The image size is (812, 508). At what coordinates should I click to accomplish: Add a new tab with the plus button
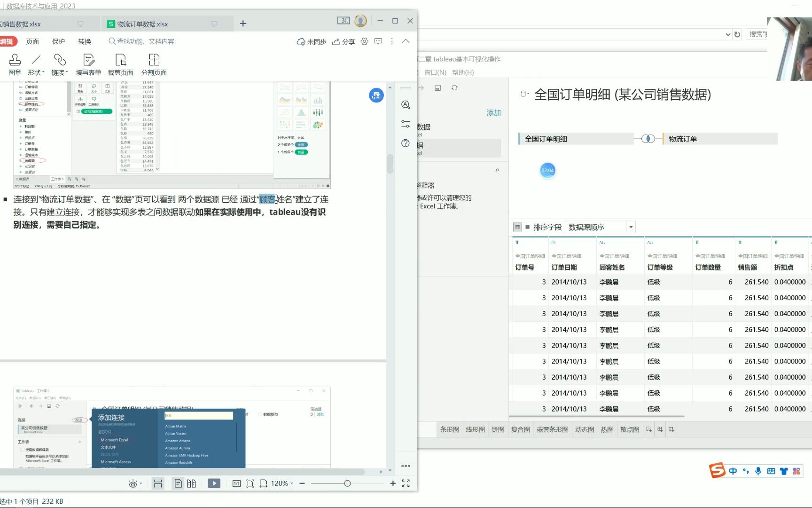[x=243, y=24]
